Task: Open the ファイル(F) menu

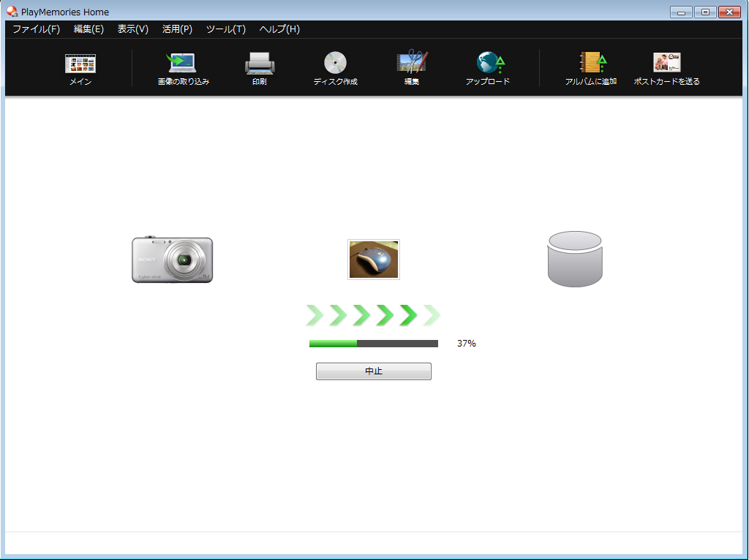Action: pyautogui.click(x=37, y=29)
